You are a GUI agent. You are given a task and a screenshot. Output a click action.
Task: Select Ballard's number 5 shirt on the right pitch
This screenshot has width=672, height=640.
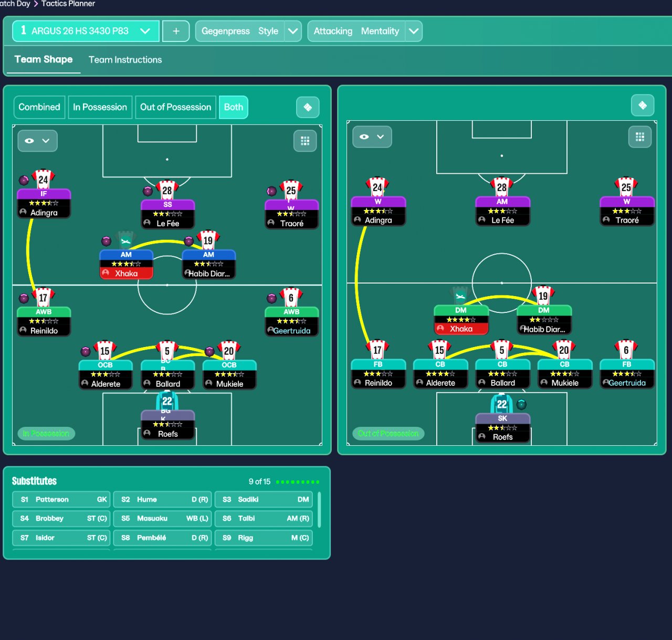click(502, 350)
